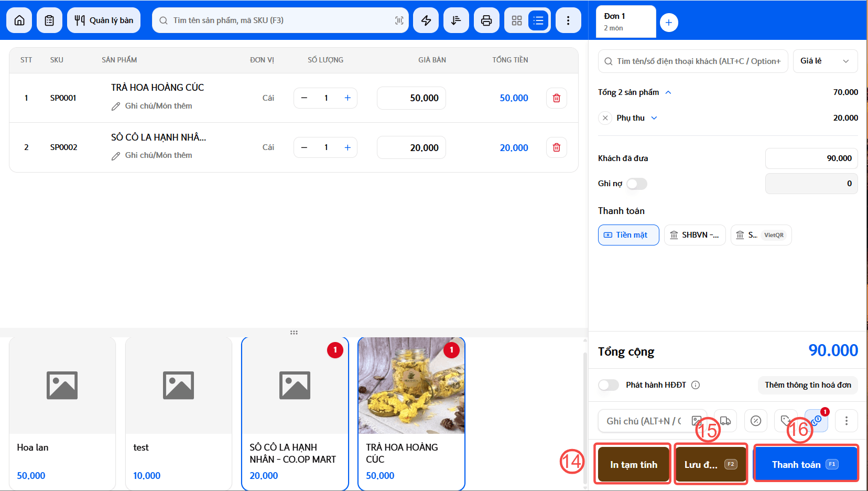
Task: Click the barcode scan icon in search
Action: point(399,20)
